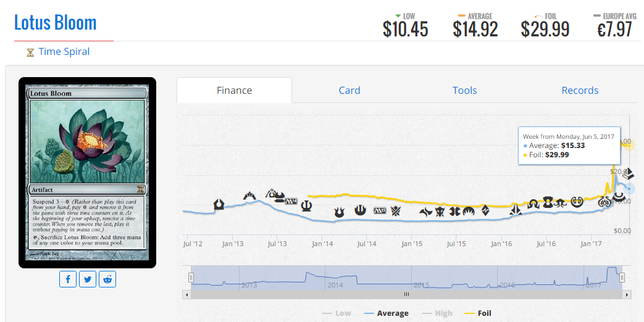Share card on Reddit
Image resolution: width=644 pixels, height=322 pixels.
point(108,279)
